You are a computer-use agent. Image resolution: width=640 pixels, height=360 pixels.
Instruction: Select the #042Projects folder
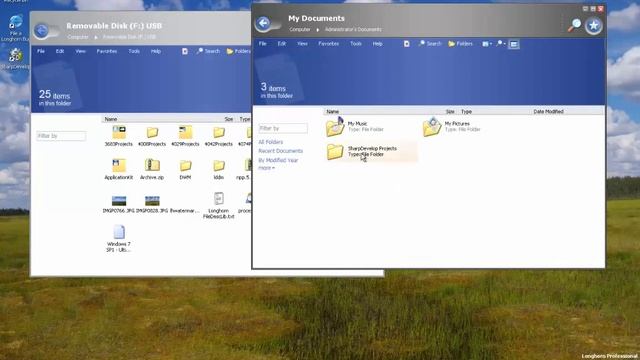pos(218,136)
